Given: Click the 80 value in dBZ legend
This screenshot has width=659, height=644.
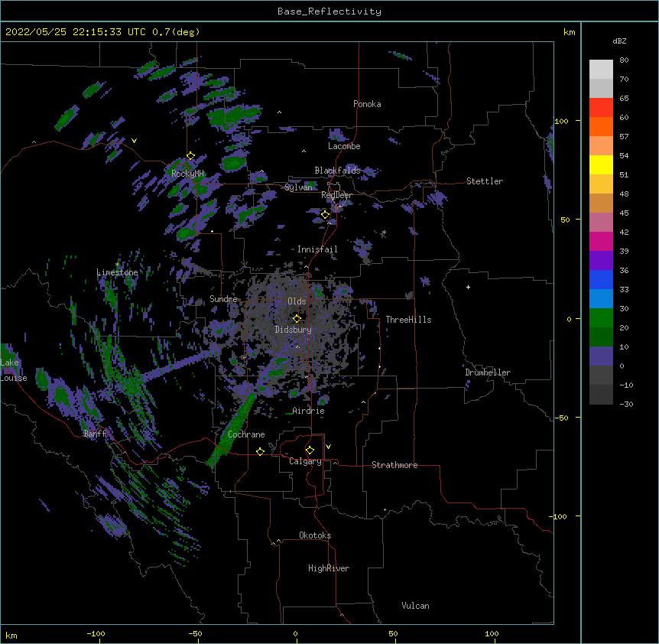Looking at the screenshot, I should click(x=624, y=60).
